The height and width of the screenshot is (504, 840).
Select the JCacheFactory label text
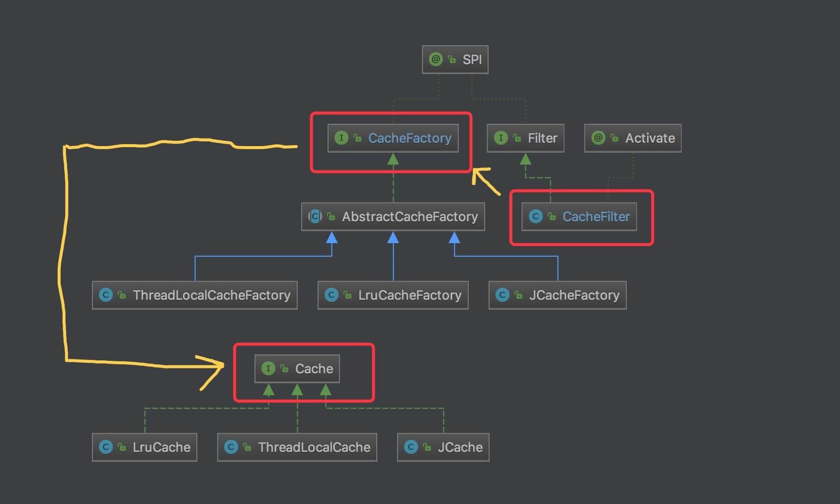pos(574,295)
